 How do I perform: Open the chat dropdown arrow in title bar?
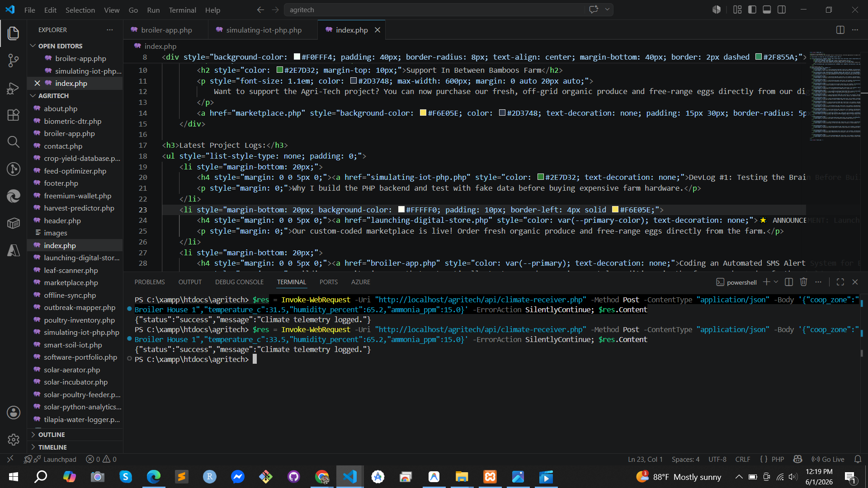(607, 9)
